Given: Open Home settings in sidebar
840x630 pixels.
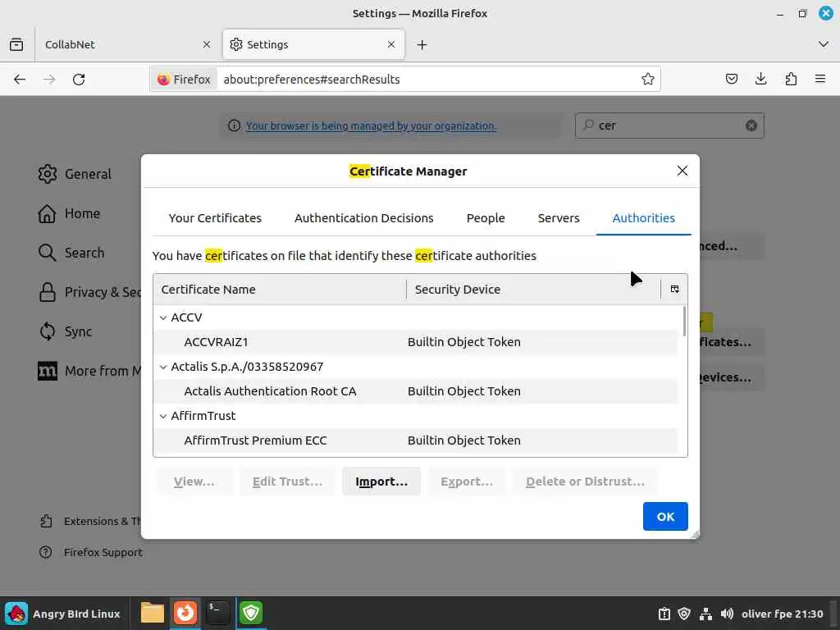Looking at the screenshot, I should pyautogui.click(x=69, y=213).
